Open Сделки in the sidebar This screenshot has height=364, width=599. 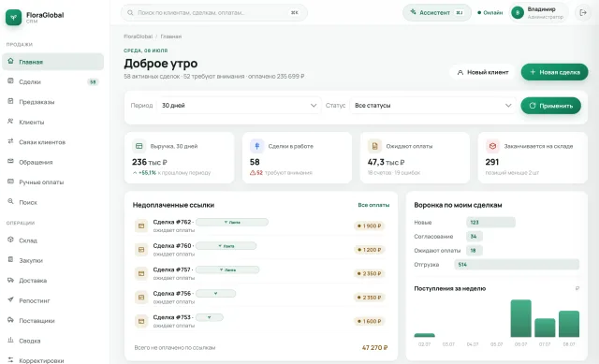(52, 81)
